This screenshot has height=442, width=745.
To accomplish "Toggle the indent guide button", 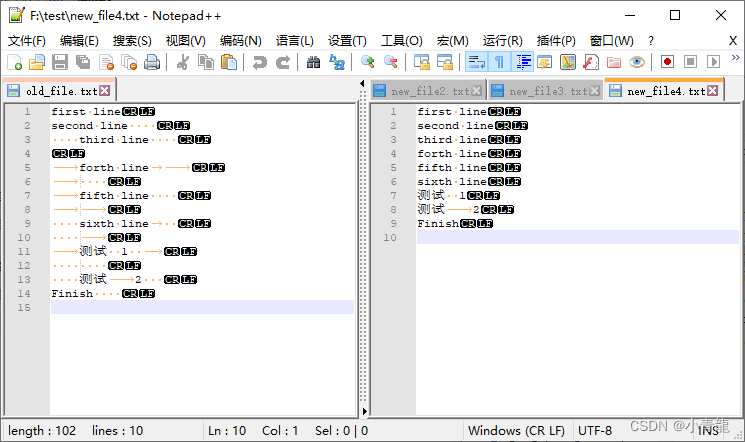I will pyautogui.click(x=523, y=62).
